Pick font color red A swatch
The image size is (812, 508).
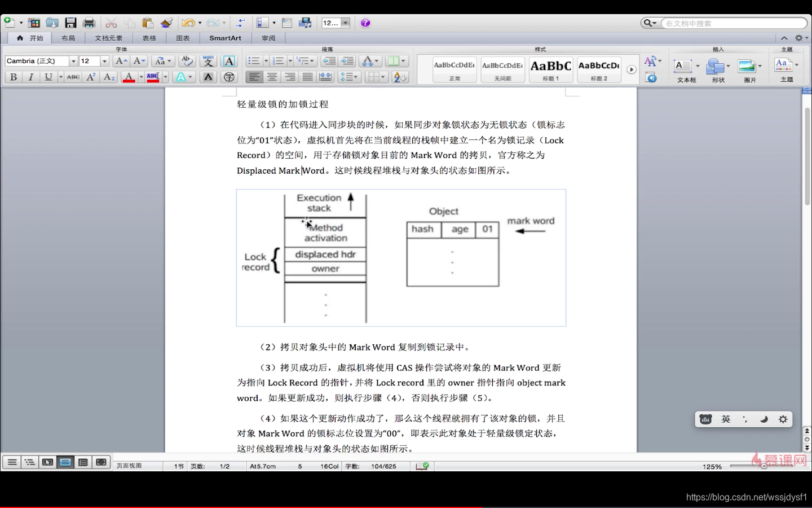click(x=129, y=77)
